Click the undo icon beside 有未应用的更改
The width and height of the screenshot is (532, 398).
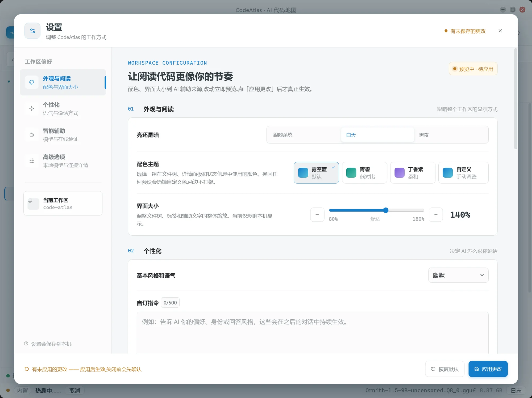coord(27,369)
